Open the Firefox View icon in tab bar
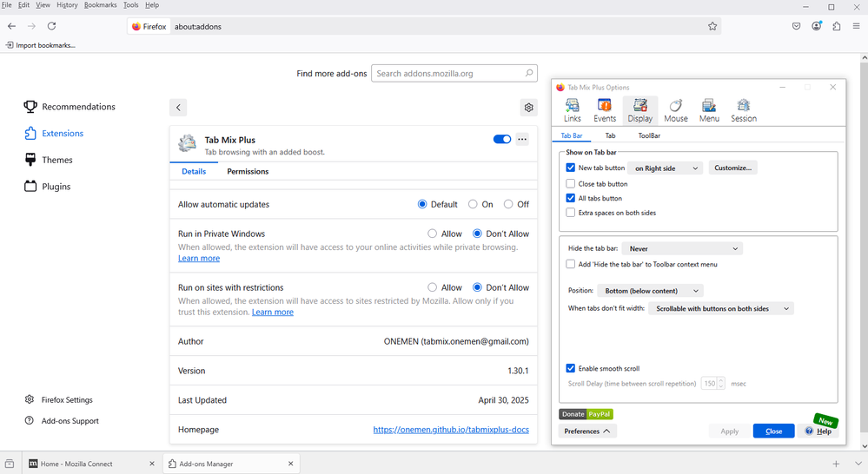868x474 pixels. click(10, 464)
